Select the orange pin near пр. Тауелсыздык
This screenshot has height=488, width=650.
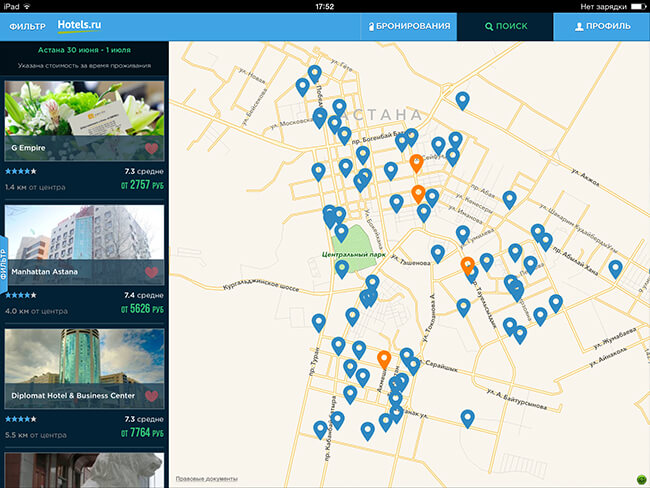(x=467, y=265)
